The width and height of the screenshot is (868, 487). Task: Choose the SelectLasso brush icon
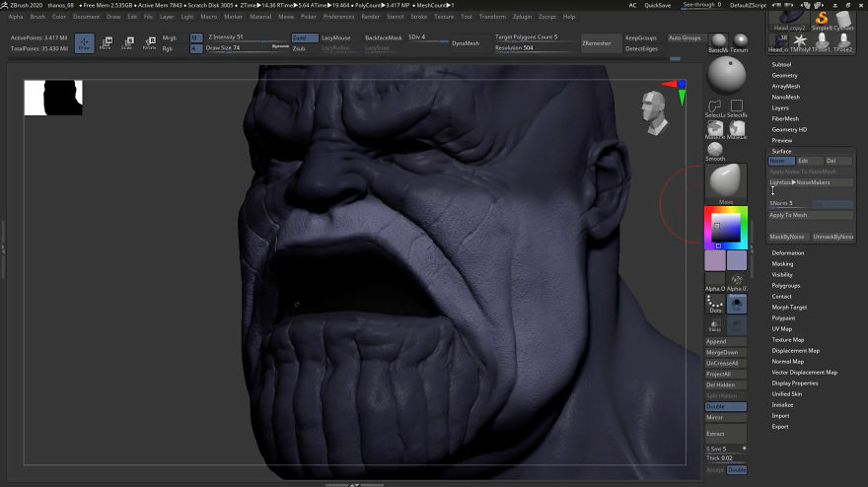click(x=715, y=107)
